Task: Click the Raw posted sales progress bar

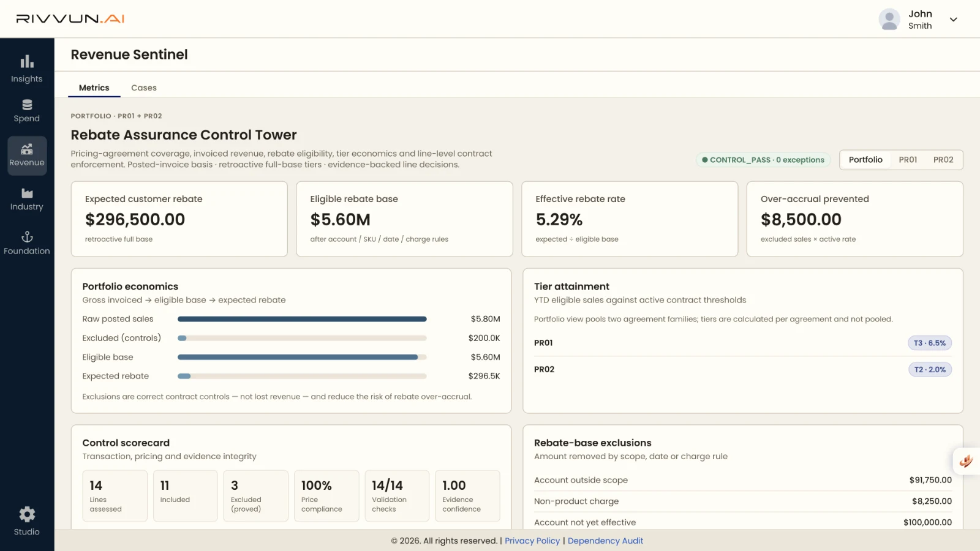Action: tap(302, 319)
